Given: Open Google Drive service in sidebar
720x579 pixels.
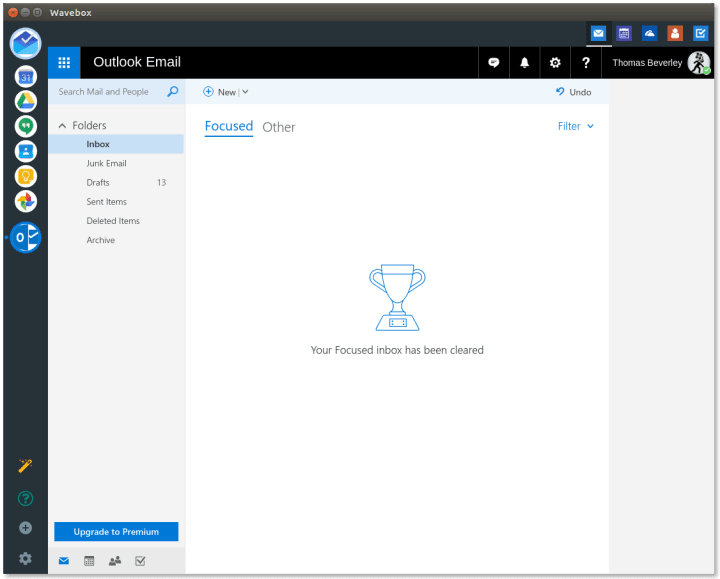Looking at the screenshot, I should tap(26, 101).
